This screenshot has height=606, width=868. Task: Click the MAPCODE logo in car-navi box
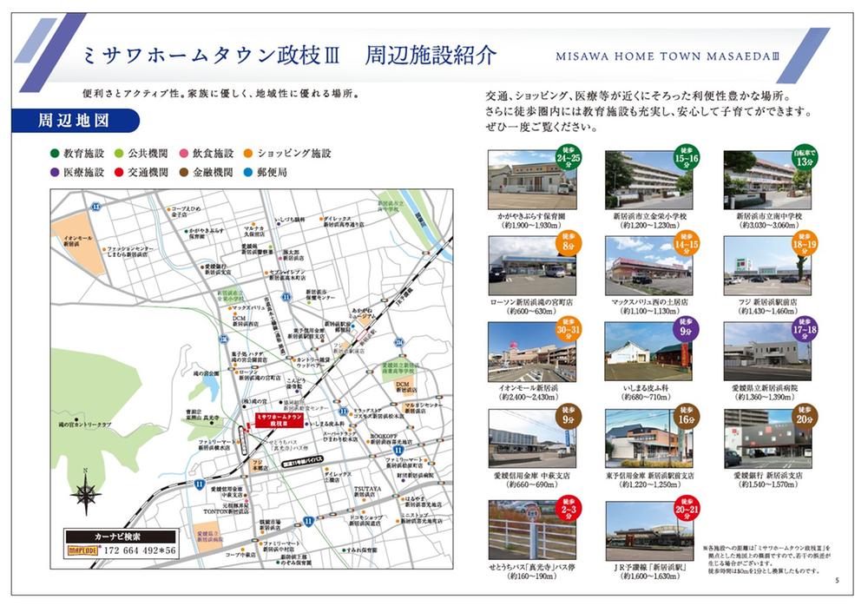coord(86,550)
